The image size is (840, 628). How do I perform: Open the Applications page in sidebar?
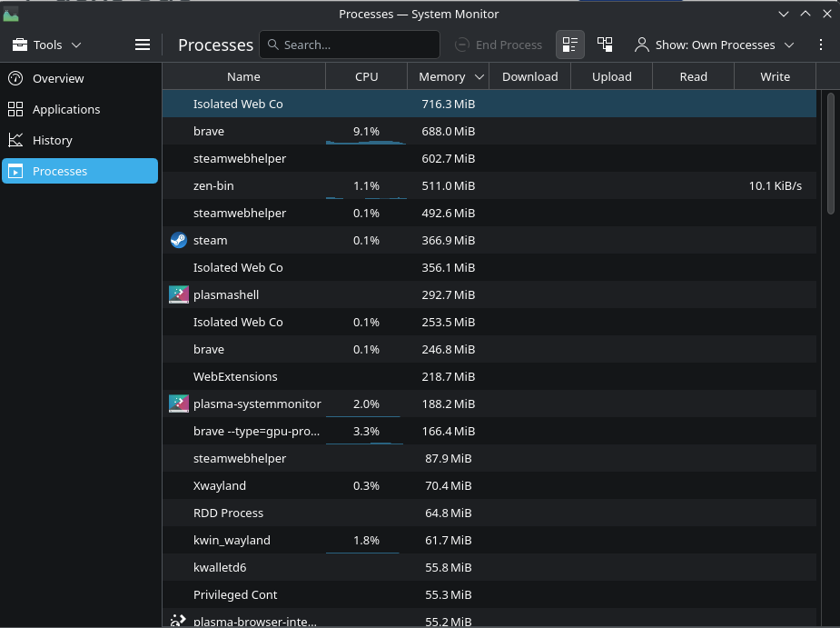click(x=80, y=109)
